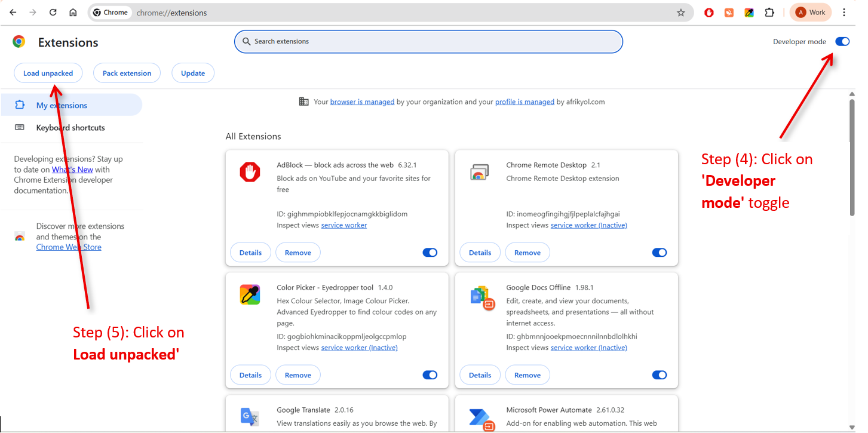Toggle the Chrome Remote Desktop extension

pyautogui.click(x=660, y=253)
